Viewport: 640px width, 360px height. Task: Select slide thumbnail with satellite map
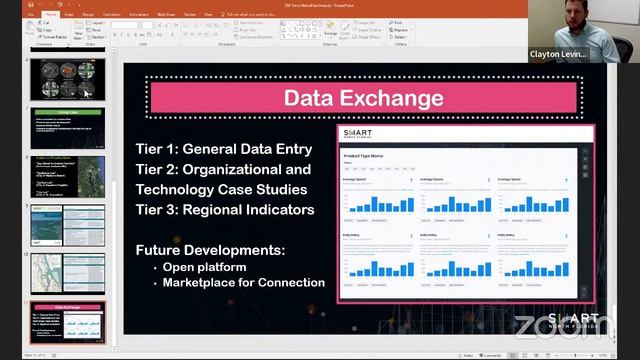68,177
